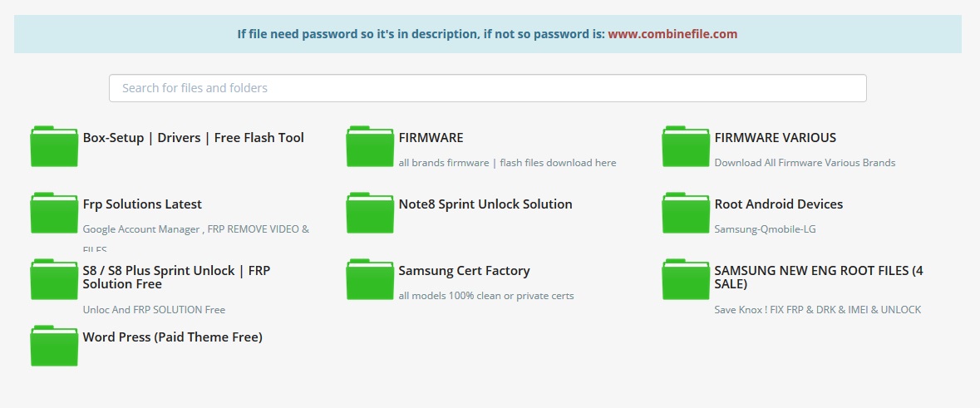Viewport: 980px width, 408px height.
Task: Click the 'Samsung Cert Factory' title link
Action: pyautogui.click(x=464, y=271)
